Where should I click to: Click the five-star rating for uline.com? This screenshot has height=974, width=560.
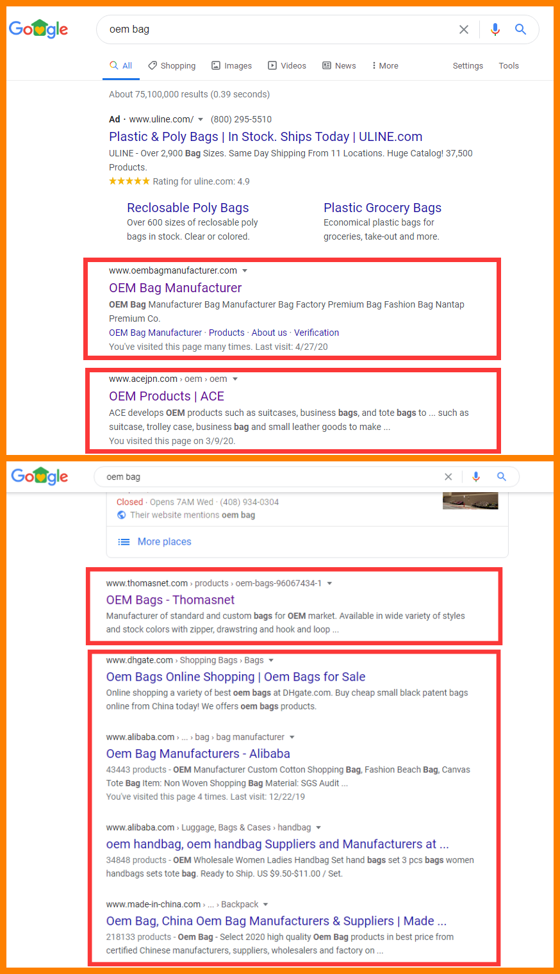[129, 181]
